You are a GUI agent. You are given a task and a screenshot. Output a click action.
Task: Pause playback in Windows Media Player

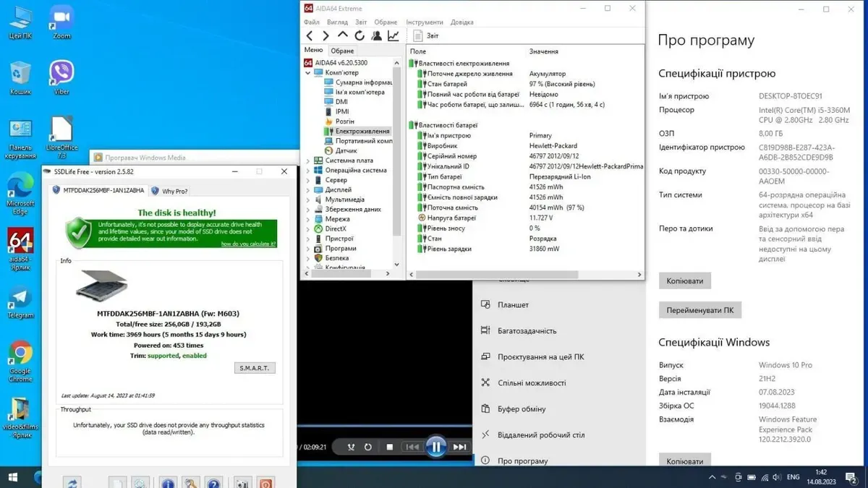[435, 447]
